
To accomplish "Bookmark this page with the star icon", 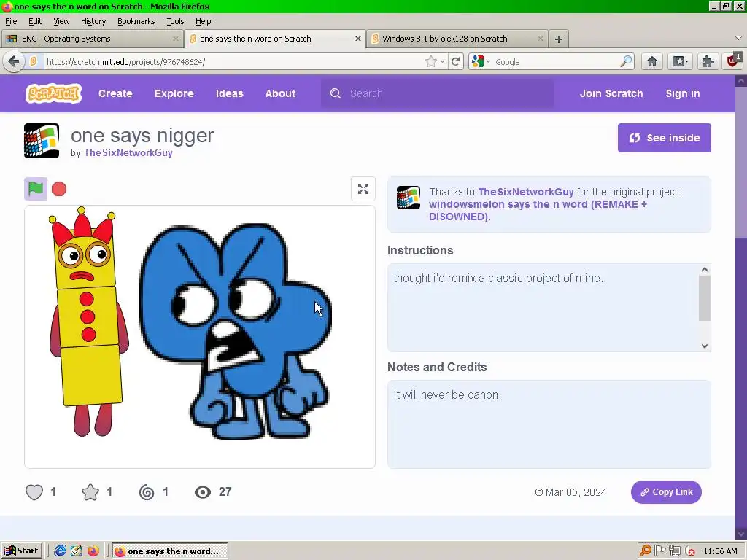I will (x=430, y=61).
